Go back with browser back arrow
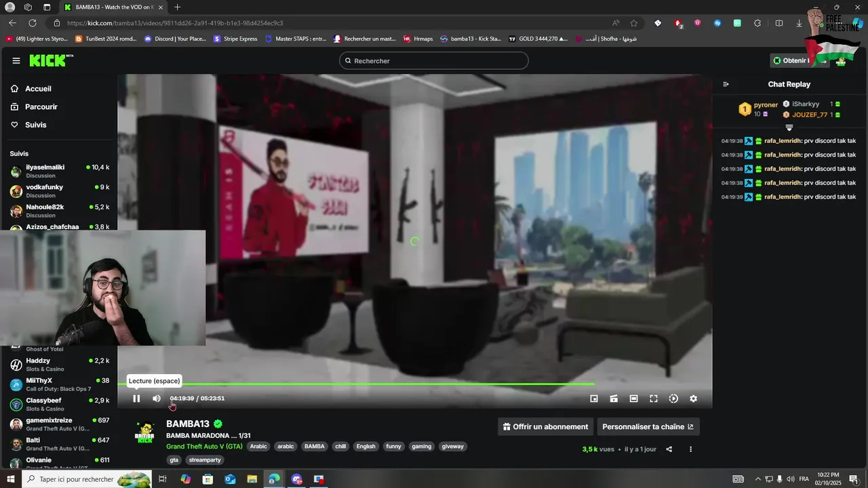This screenshot has width=868, height=488. point(13,23)
